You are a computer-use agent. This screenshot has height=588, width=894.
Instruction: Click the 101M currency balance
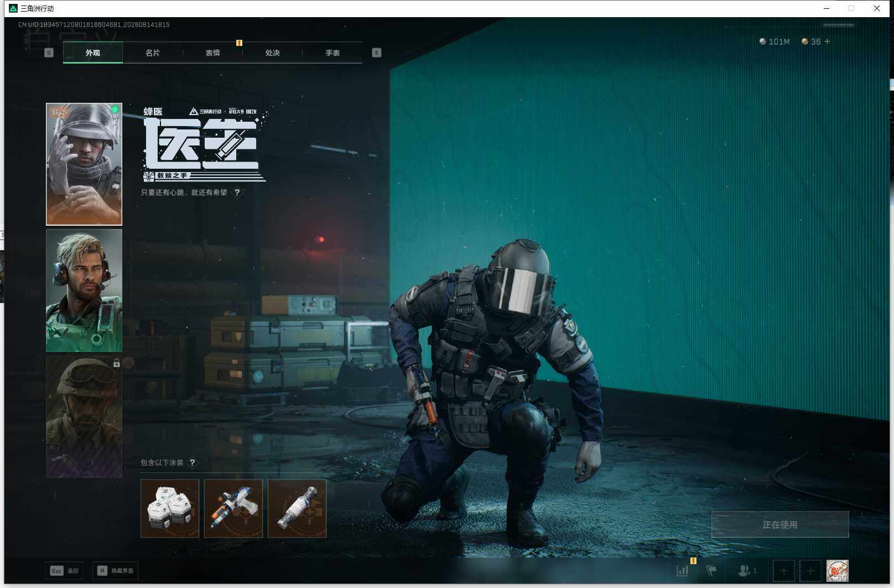775,41
